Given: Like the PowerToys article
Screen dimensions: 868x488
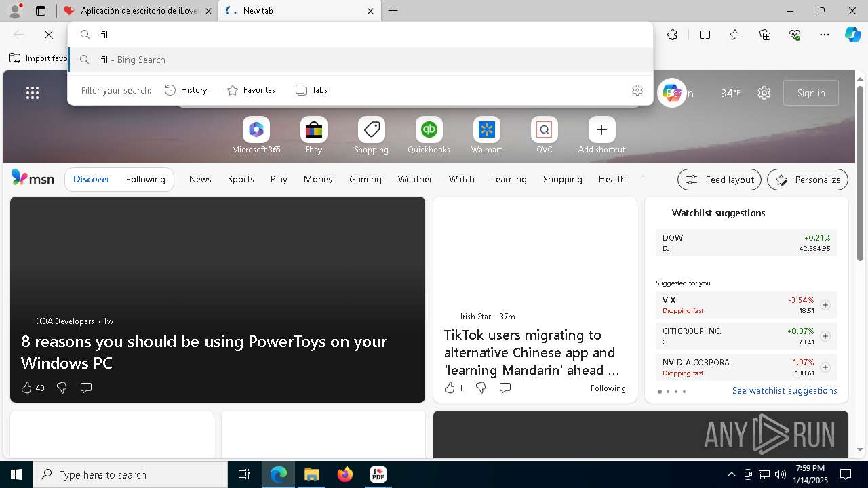Looking at the screenshot, I should click(x=33, y=388).
